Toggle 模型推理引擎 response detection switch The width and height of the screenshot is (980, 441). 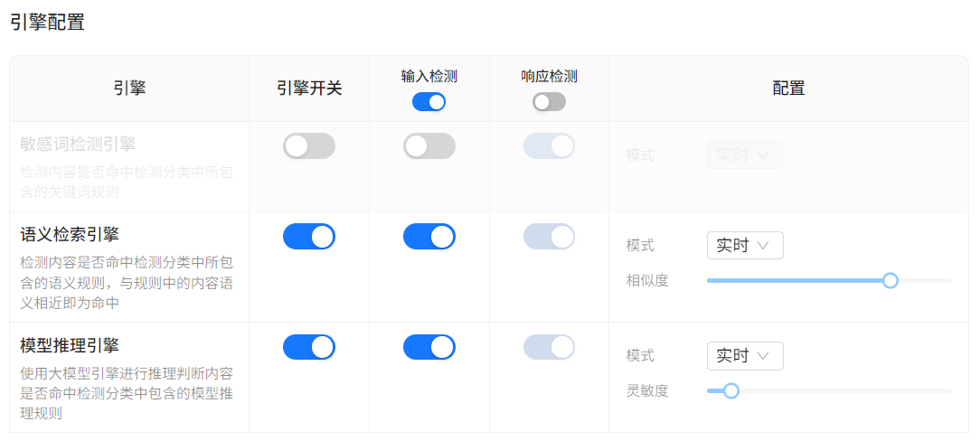tap(549, 347)
